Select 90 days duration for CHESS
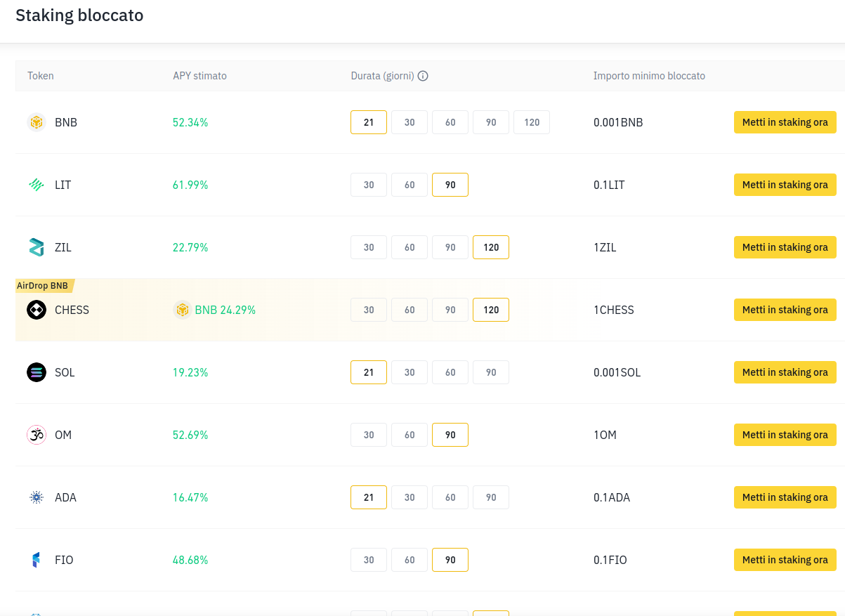Screen dimensions: 845x616 click(450, 310)
